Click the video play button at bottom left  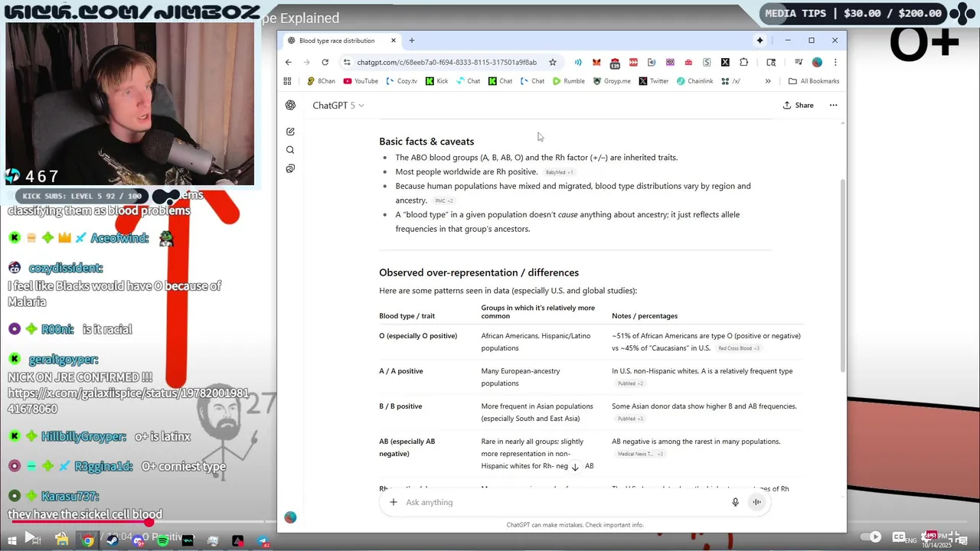30,538
